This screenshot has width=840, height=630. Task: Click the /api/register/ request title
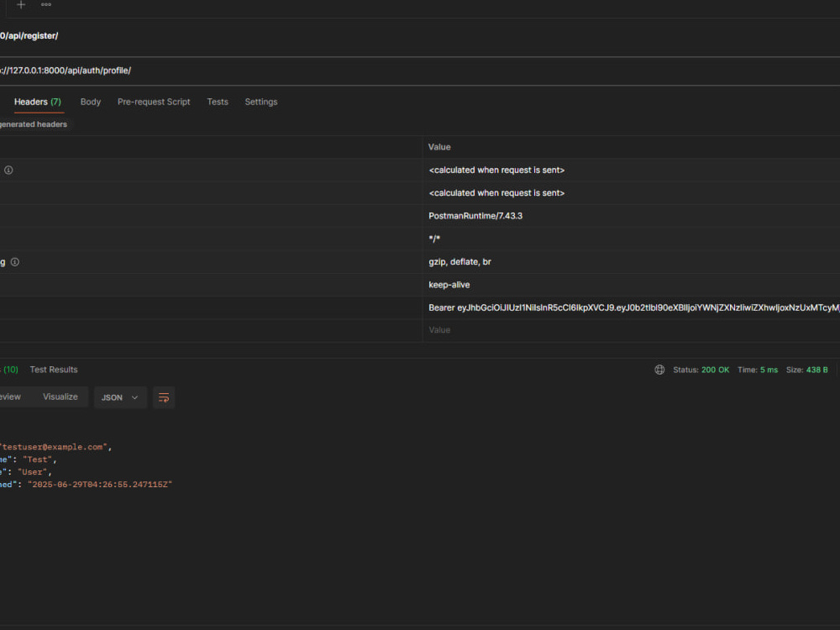point(29,36)
